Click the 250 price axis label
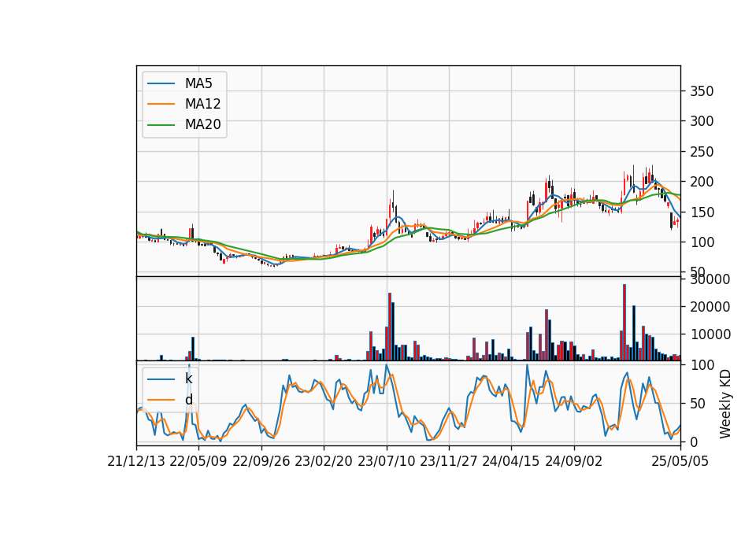This screenshot has height=543, width=756. pos(702,151)
